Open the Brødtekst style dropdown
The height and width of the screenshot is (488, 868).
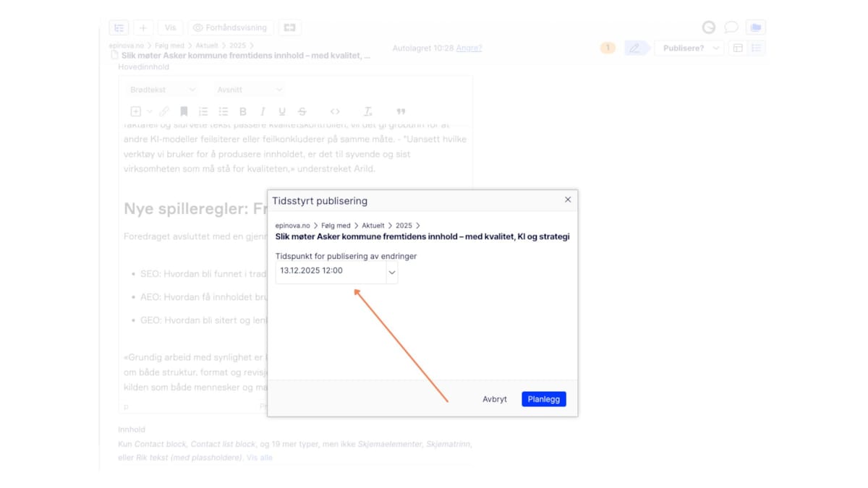163,90
